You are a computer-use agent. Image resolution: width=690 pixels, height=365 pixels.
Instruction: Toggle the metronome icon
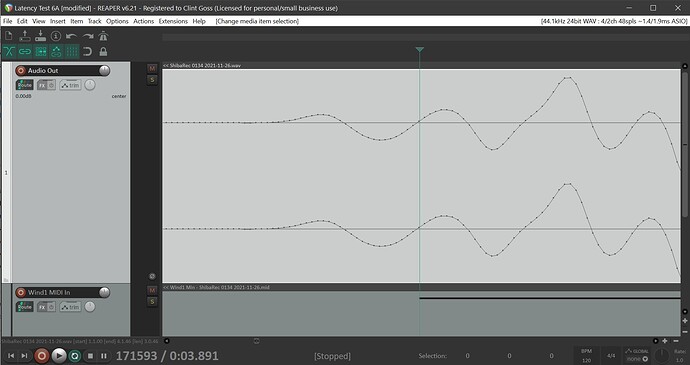(x=103, y=36)
